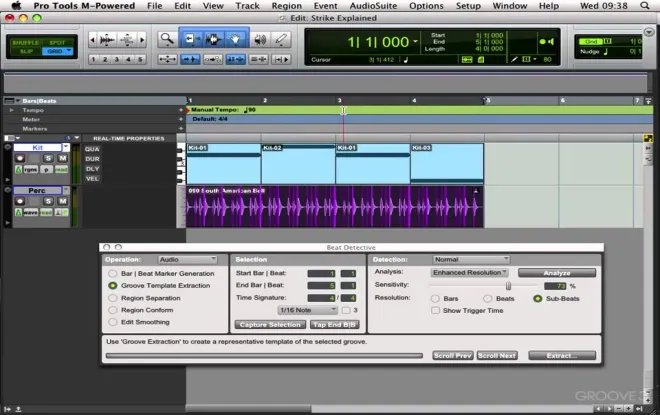
Task: Select the Selector waveform tool
Action: pos(214,40)
